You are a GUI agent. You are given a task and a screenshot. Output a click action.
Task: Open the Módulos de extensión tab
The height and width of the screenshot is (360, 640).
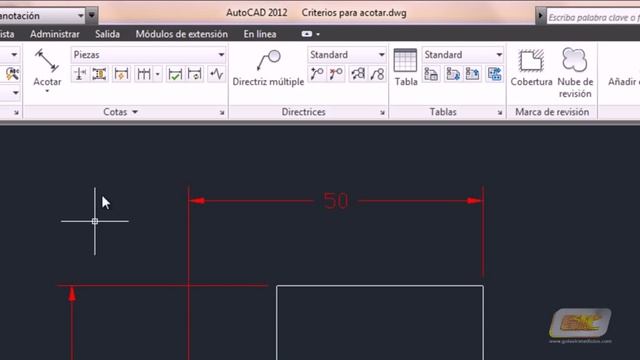(182, 34)
